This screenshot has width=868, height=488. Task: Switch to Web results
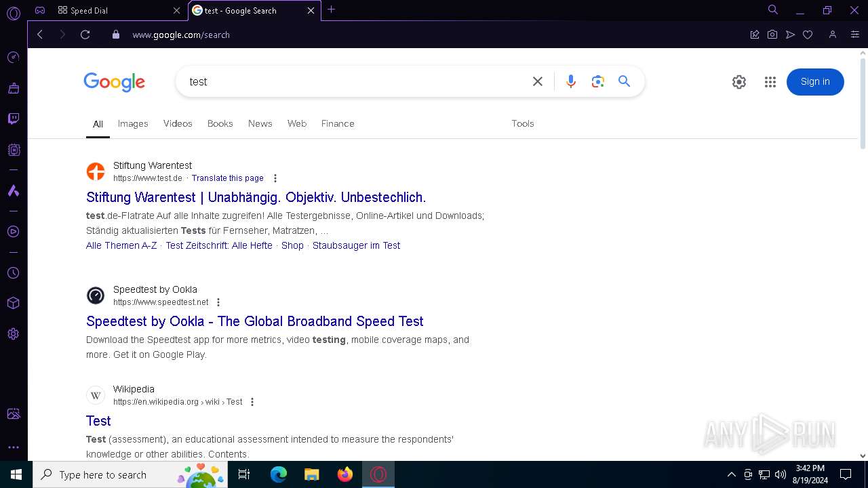coord(297,123)
